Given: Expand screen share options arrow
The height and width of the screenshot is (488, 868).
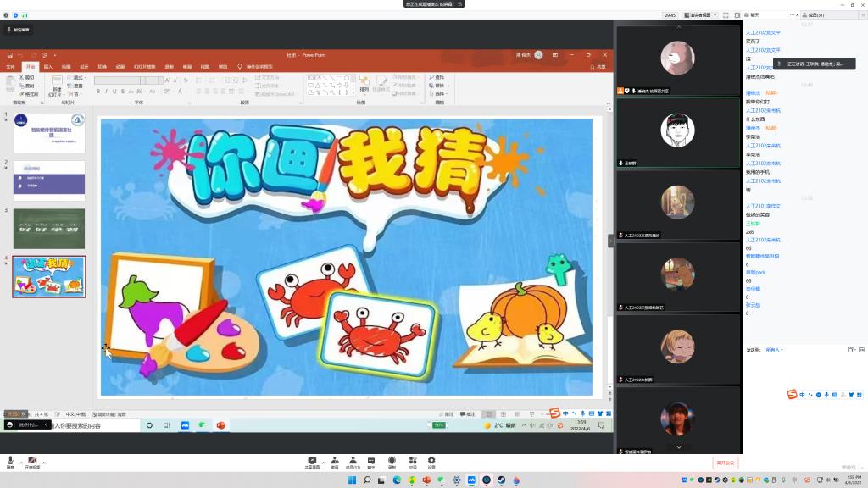Looking at the screenshot, I should tap(323, 463).
